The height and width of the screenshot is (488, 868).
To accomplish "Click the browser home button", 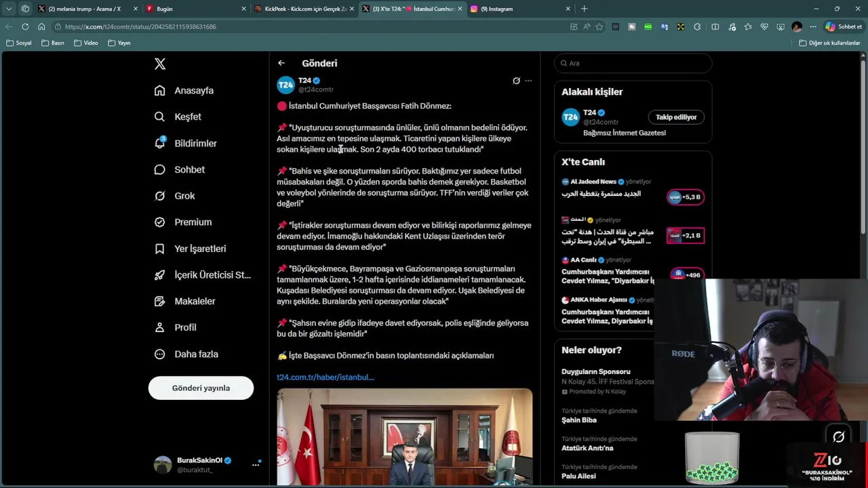I will coord(41,26).
